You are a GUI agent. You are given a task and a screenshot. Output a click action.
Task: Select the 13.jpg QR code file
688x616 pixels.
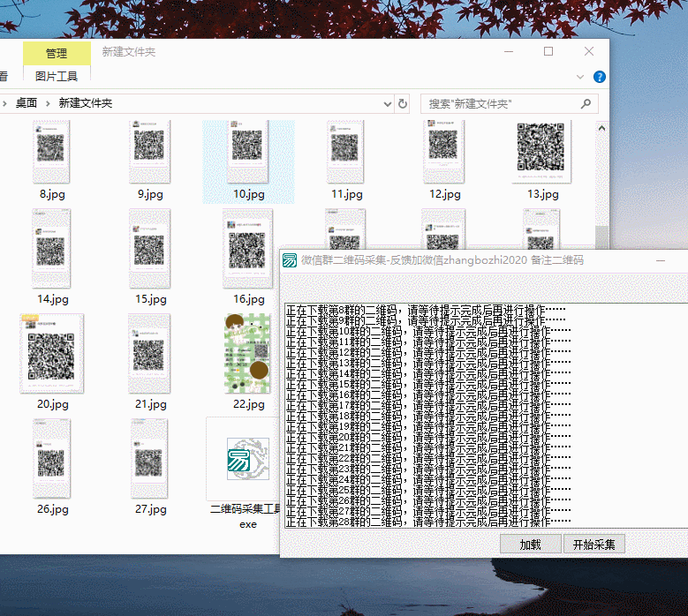tap(542, 150)
